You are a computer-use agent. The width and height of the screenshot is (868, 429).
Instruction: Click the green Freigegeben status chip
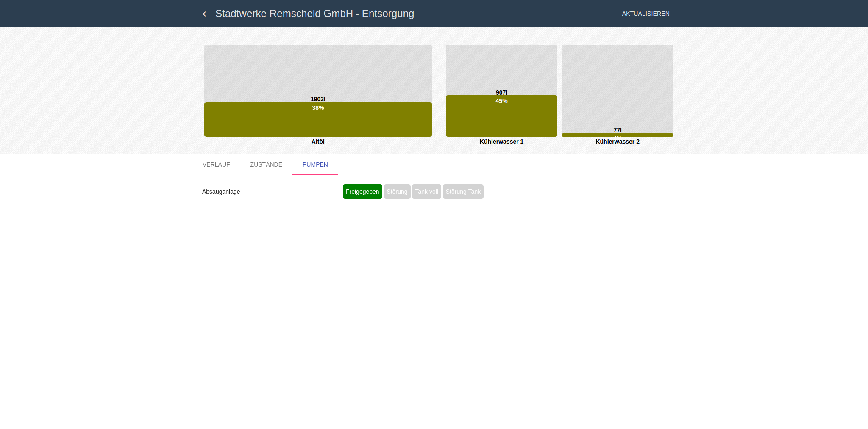click(x=362, y=192)
